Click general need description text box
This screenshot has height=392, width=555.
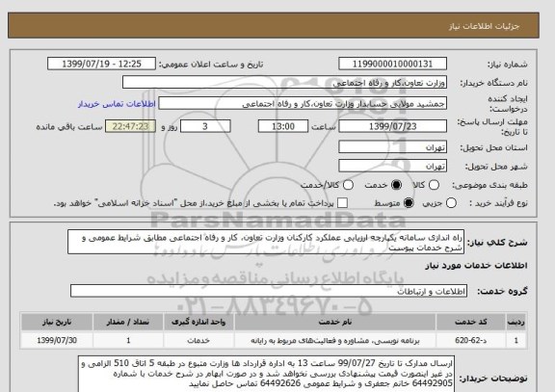(x=266, y=242)
